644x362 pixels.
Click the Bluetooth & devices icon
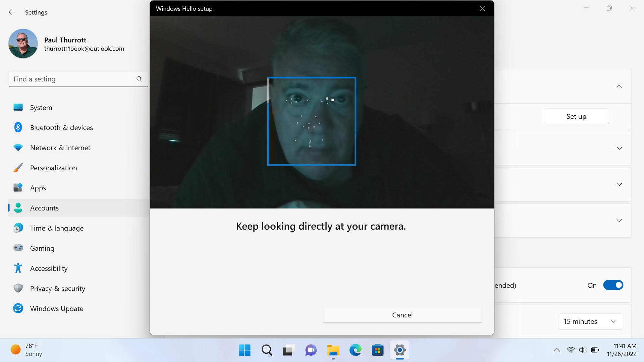pyautogui.click(x=18, y=127)
